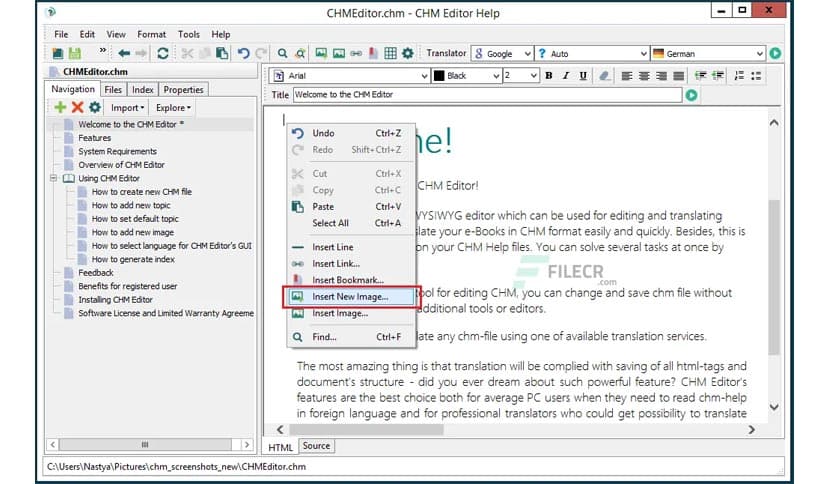836x484 pixels.
Task: Choose Find from the context menu
Action: click(x=351, y=337)
